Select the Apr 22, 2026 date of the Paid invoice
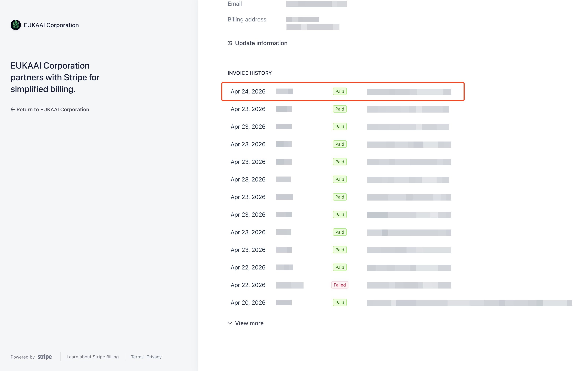 coord(248,267)
